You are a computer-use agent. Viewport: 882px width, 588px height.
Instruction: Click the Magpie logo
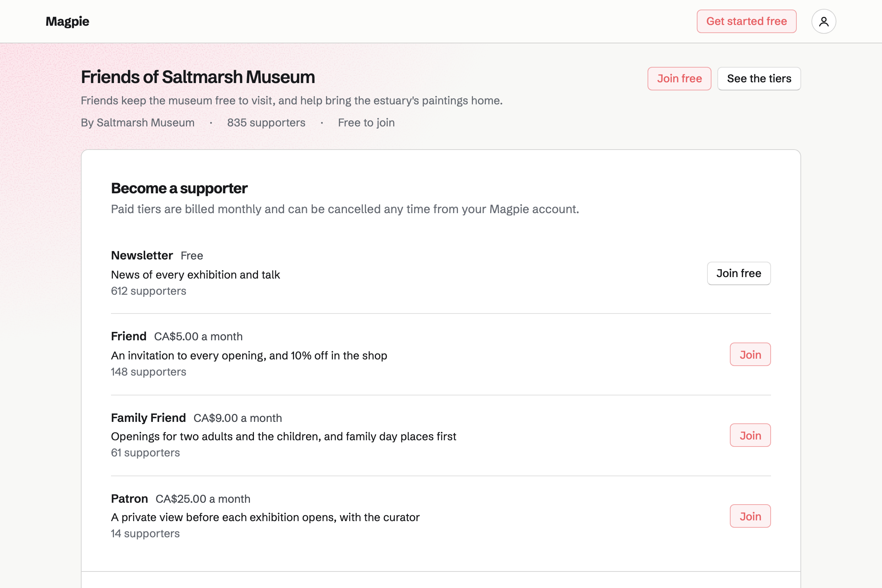tap(68, 21)
